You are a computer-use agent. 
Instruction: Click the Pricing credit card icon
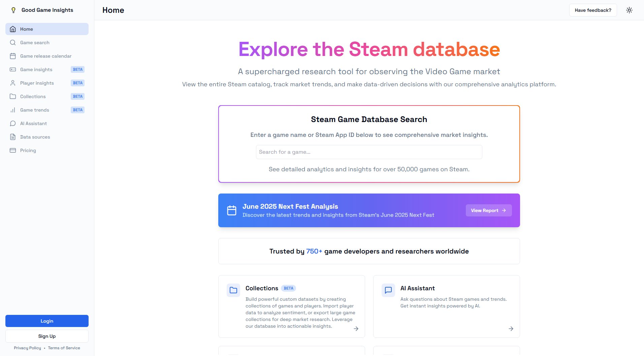click(x=13, y=150)
